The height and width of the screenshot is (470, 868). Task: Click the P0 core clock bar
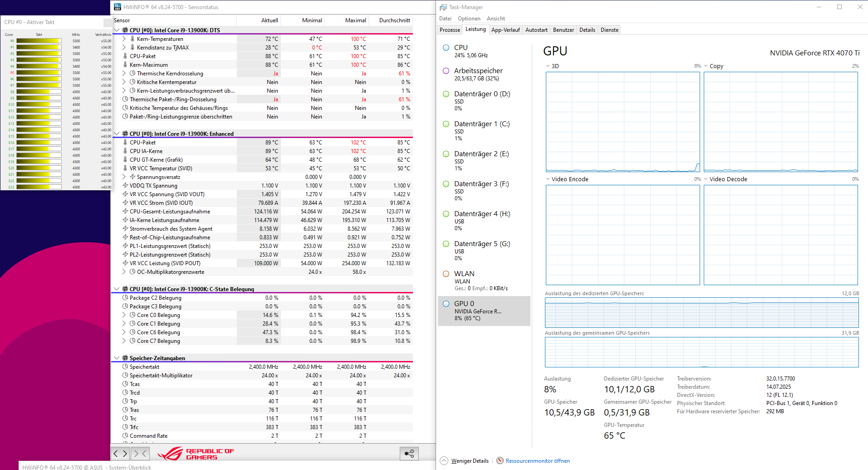pyautogui.click(x=39, y=40)
